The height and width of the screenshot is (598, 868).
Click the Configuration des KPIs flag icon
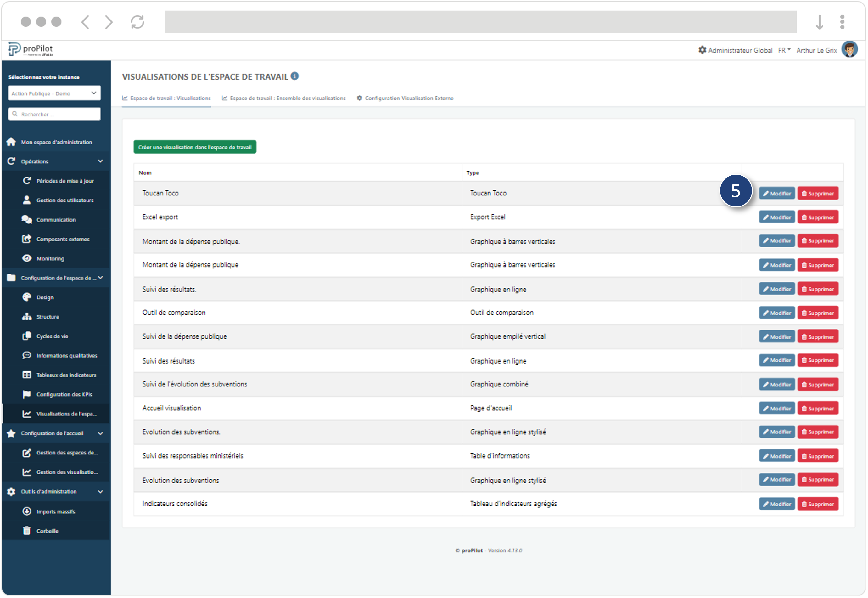click(27, 395)
